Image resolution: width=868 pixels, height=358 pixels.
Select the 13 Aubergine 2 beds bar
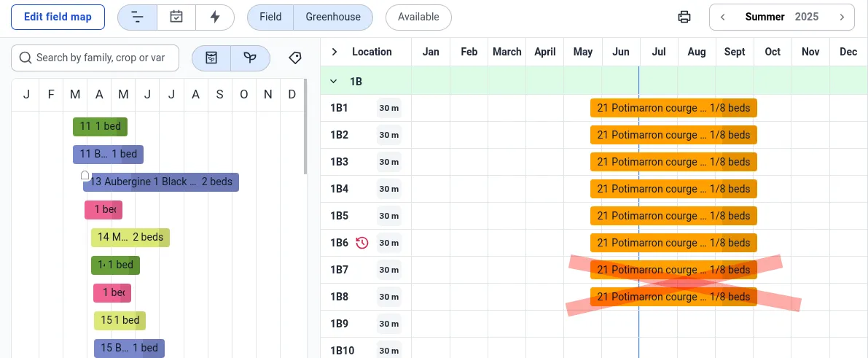(161, 182)
